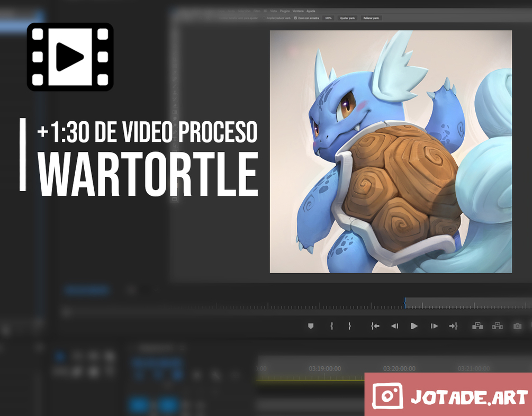Image resolution: width=532 pixels, height=416 pixels.
Task: Step back one frame
Action: 394,326
